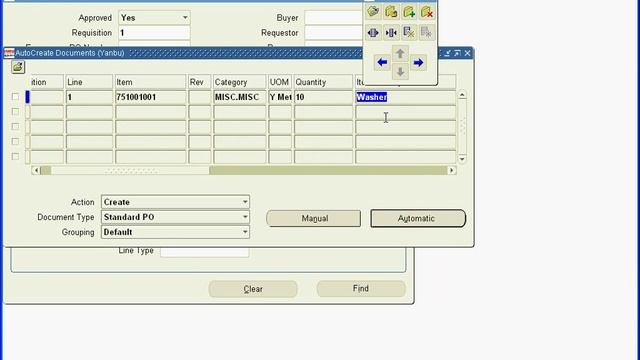Screen dimensions: 640x360
Task: Select the category cell MISC.MISC
Action: point(240,97)
